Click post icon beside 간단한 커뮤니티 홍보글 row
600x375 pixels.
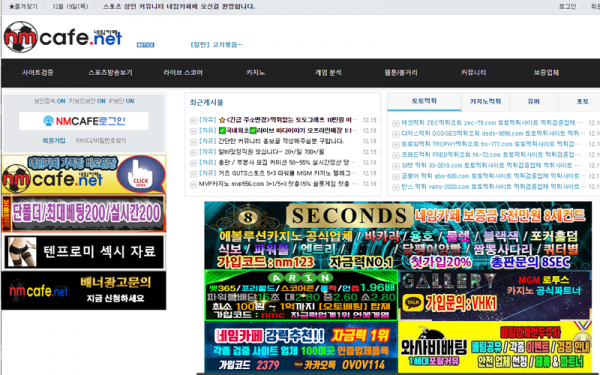(193, 142)
